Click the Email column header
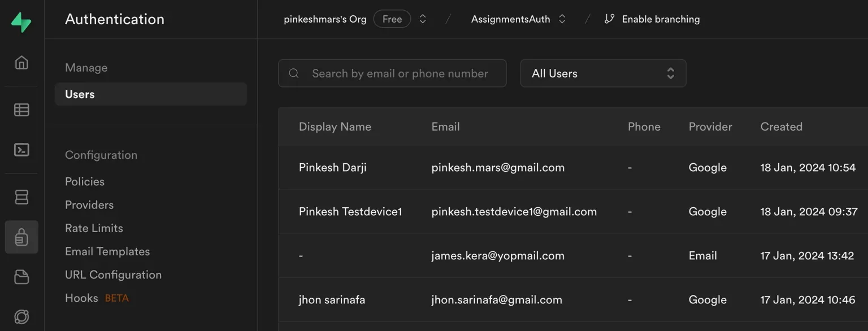 [446, 127]
